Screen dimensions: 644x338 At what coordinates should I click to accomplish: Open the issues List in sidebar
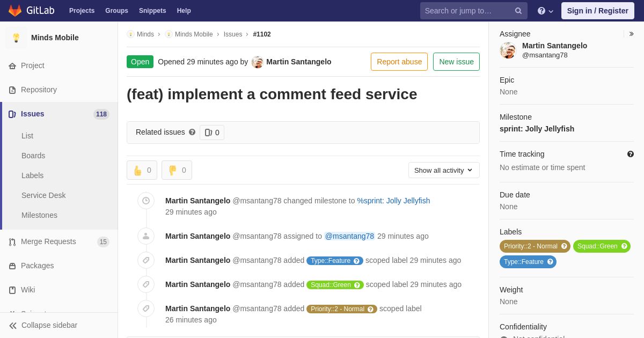(27, 136)
